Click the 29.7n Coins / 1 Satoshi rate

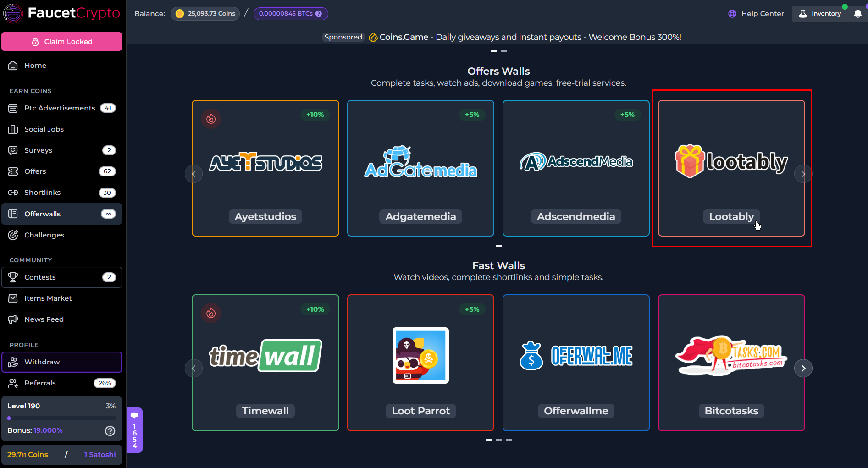tap(62, 455)
